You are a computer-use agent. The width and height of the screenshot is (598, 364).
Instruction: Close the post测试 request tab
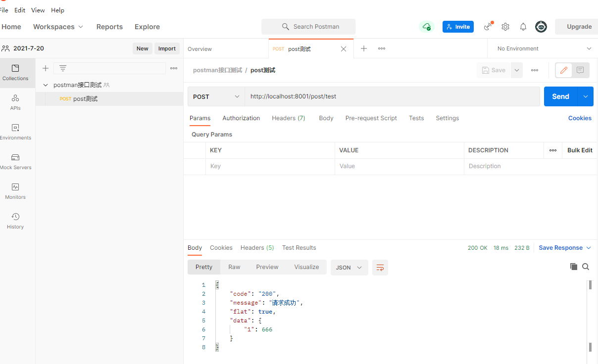pos(344,49)
